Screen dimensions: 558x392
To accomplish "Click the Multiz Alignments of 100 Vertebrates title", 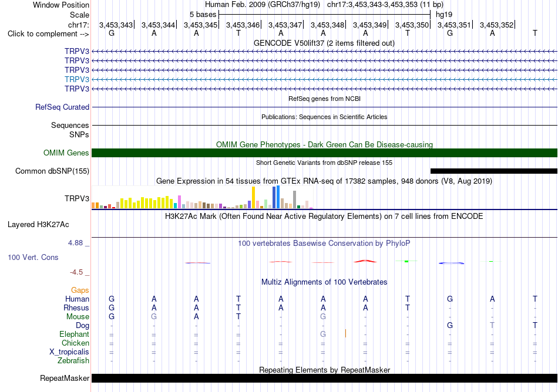I will (324, 282).
